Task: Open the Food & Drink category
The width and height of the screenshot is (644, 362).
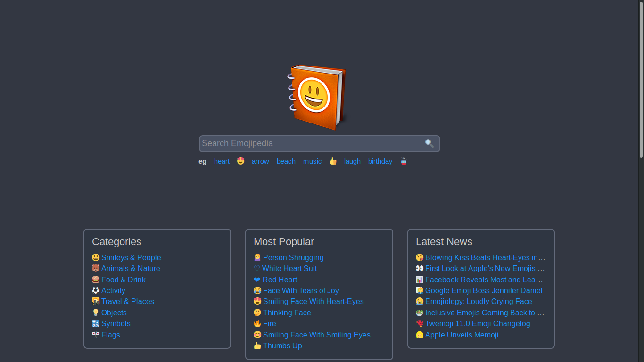Action: 124,280
